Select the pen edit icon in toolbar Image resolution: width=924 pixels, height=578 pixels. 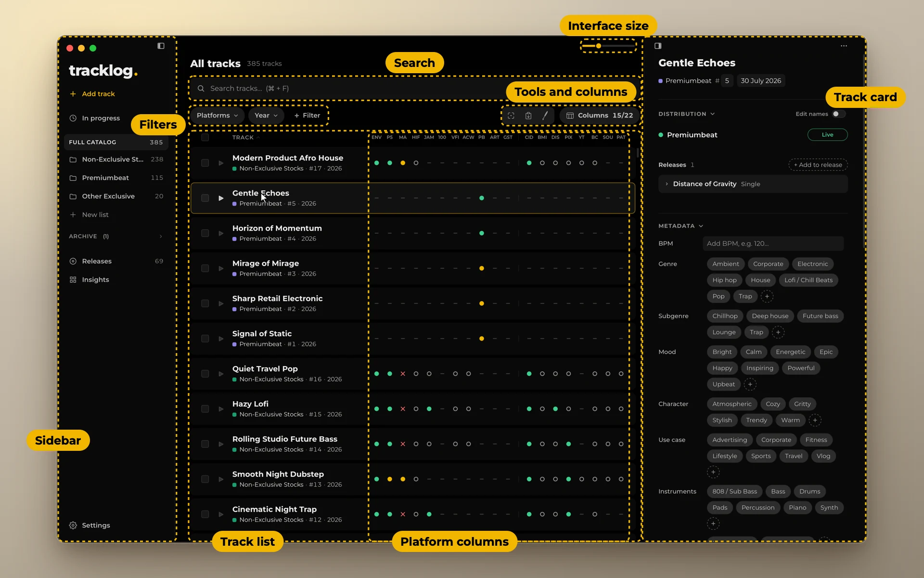(x=545, y=116)
